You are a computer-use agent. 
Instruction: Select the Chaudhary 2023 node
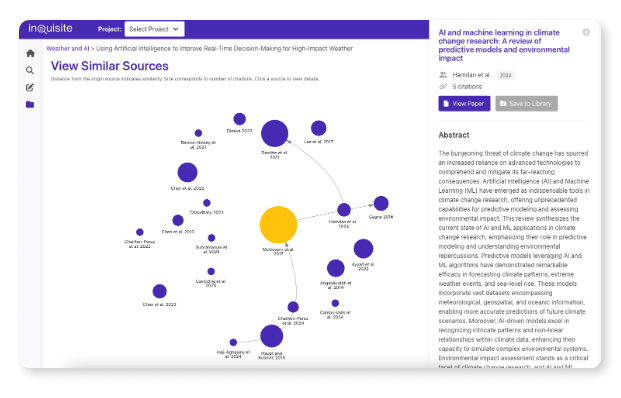[207, 203]
